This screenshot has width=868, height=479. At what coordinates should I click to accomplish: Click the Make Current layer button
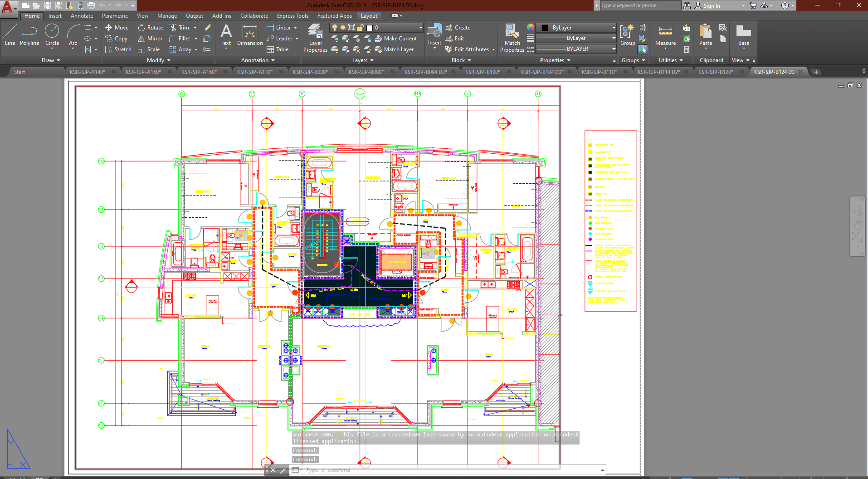pos(395,39)
